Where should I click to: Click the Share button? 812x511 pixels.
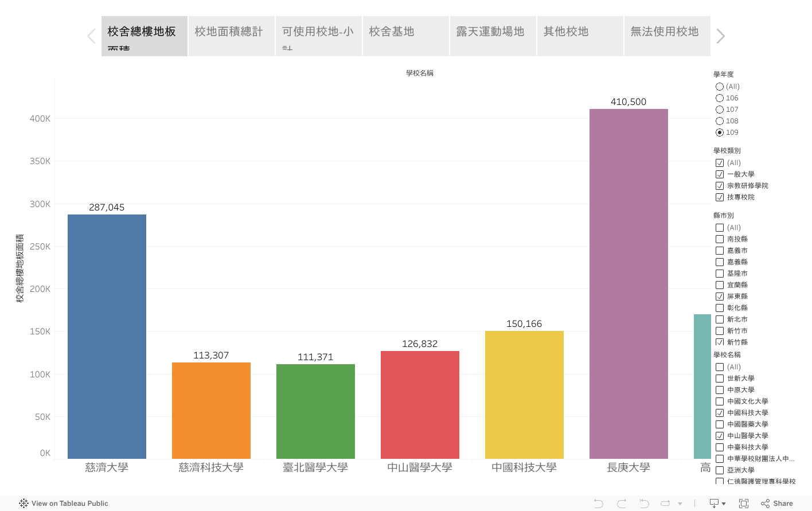tap(777, 504)
